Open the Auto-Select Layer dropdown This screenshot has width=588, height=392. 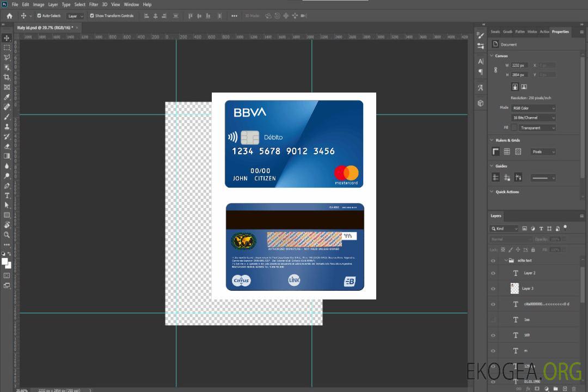coord(75,16)
